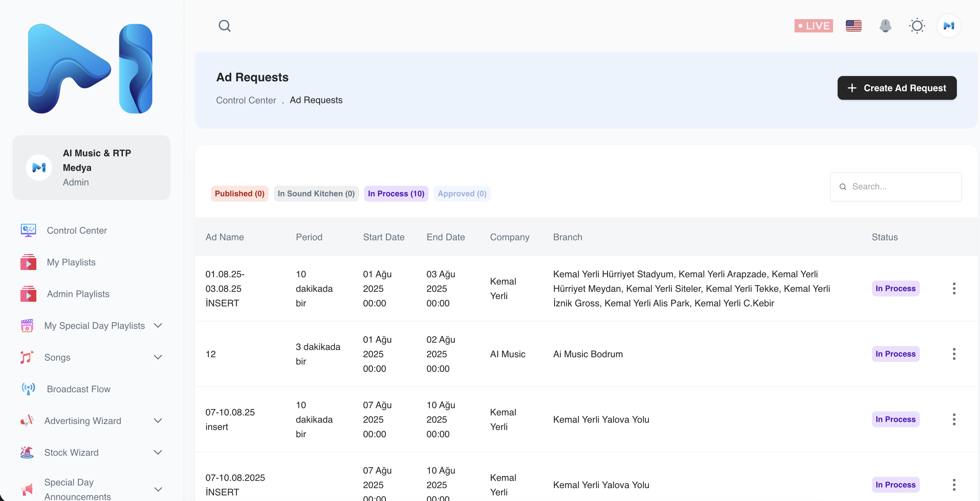Screen dimensions: 980x501
Task: Toggle light/dark theme sun icon
Action: coord(917,26)
